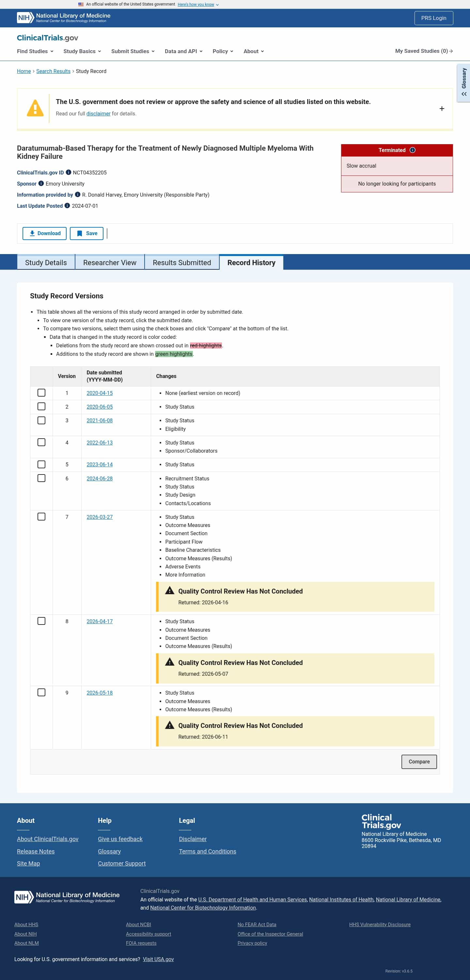Click the Last Update Posted info icon

click(68, 205)
